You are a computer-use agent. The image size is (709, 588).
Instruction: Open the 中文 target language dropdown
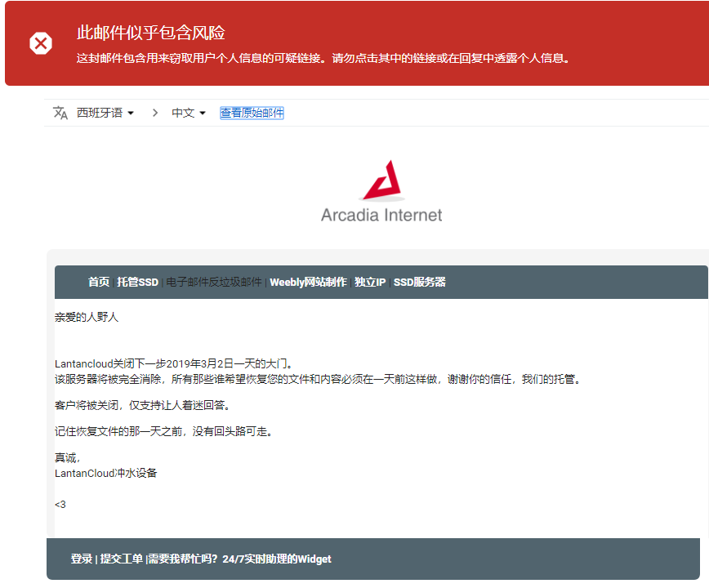[189, 113]
